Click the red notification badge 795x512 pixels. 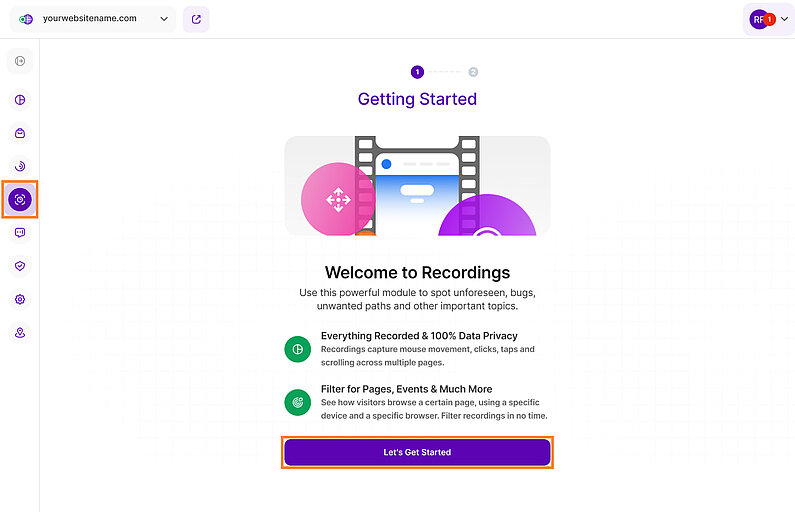point(769,19)
